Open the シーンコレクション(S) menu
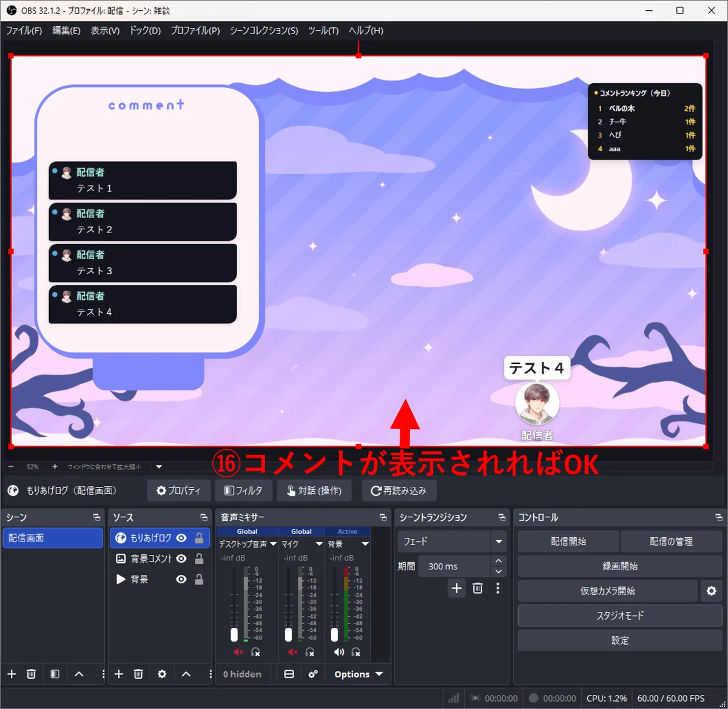This screenshot has width=728, height=709. tap(264, 30)
